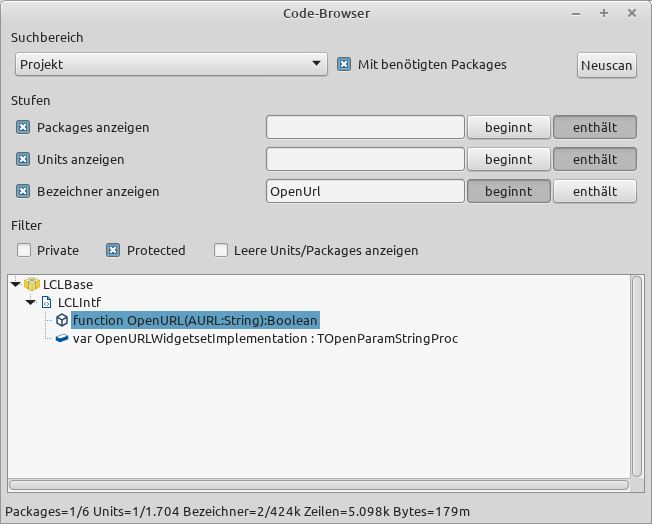Click the OpenURL function cube icon

coord(62,321)
